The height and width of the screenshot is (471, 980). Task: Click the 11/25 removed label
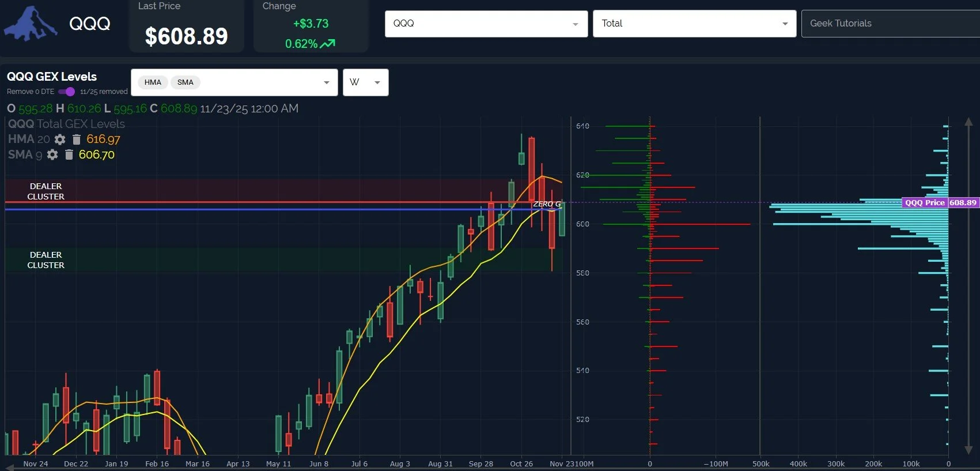pos(104,92)
